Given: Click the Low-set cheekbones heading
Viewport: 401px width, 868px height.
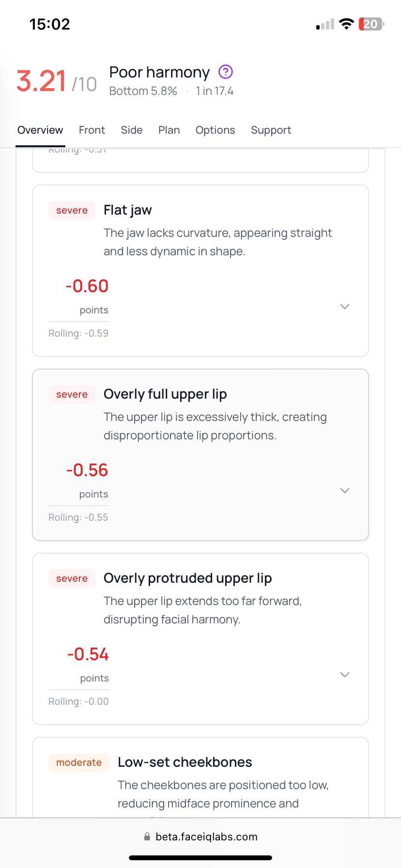Looking at the screenshot, I should (185, 762).
